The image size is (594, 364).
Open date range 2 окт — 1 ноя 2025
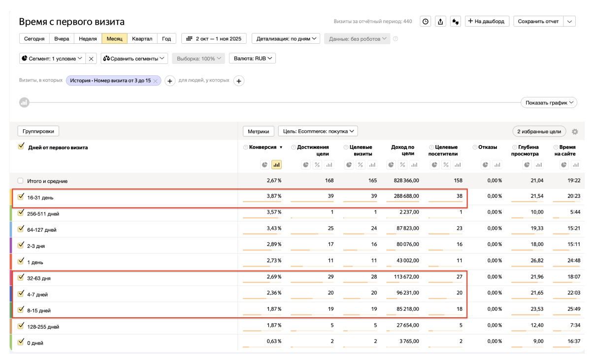coord(214,38)
